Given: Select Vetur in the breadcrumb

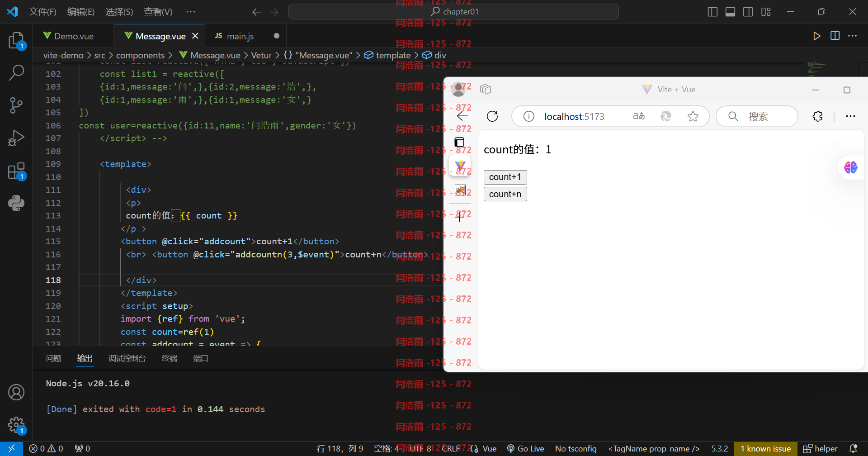Looking at the screenshot, I should tap(261, 55).
